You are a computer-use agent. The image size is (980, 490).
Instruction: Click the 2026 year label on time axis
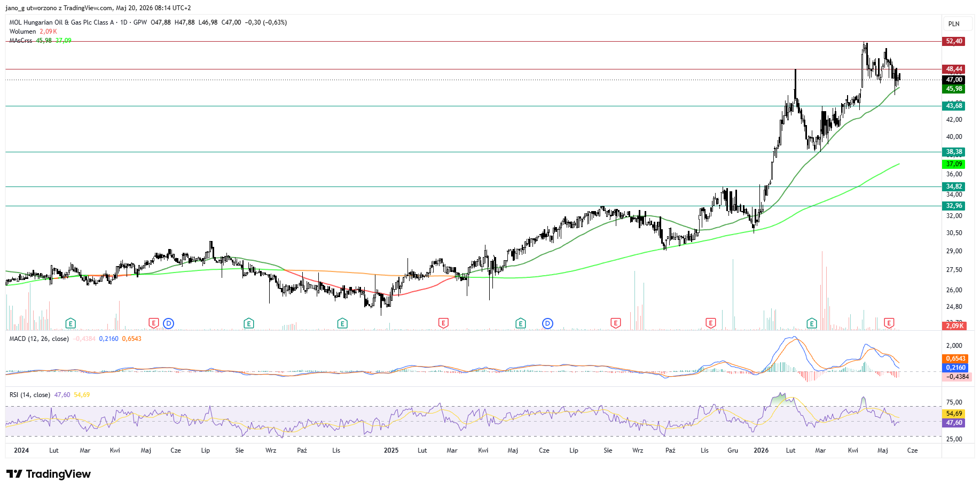(761, 450)
